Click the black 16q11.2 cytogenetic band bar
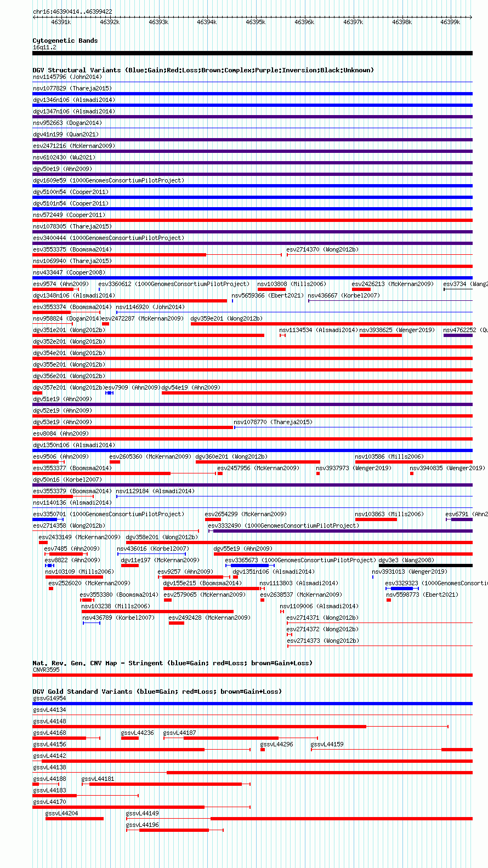The height and width of the screenshot is (868, 488). click(253, 53)
